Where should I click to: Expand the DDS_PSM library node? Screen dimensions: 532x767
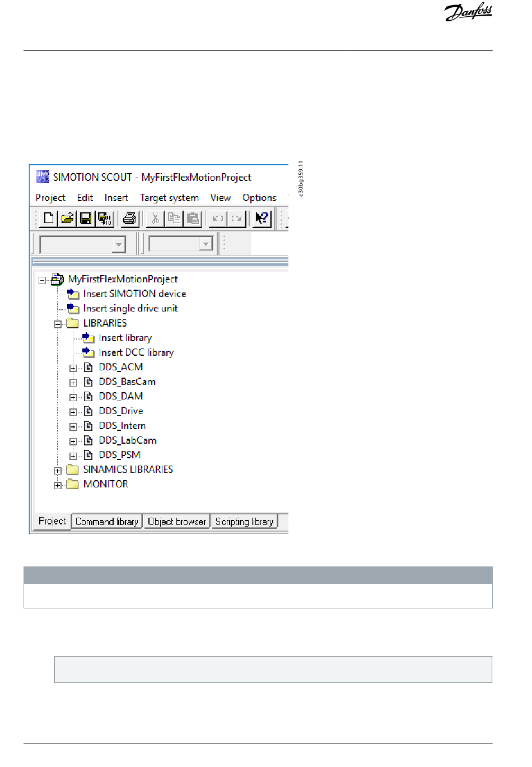pyautogui.click(x=73, y=456)
